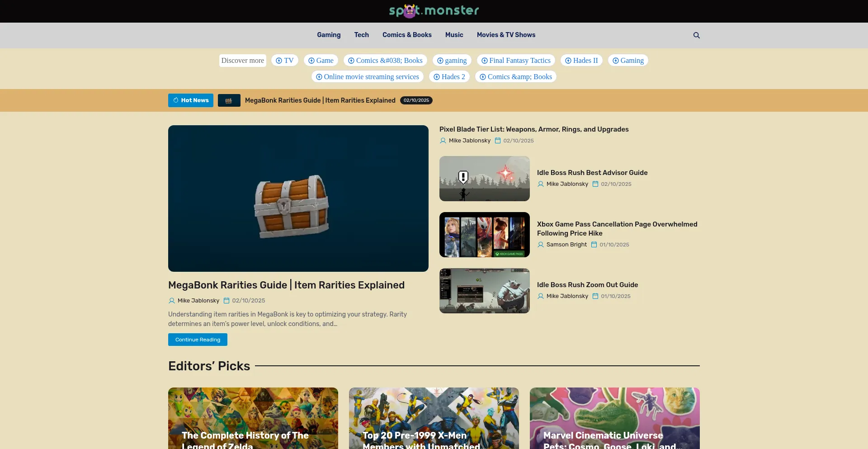868x449 pixels.
Task: Click the search magnifier icon
Action: coord(696,35)
